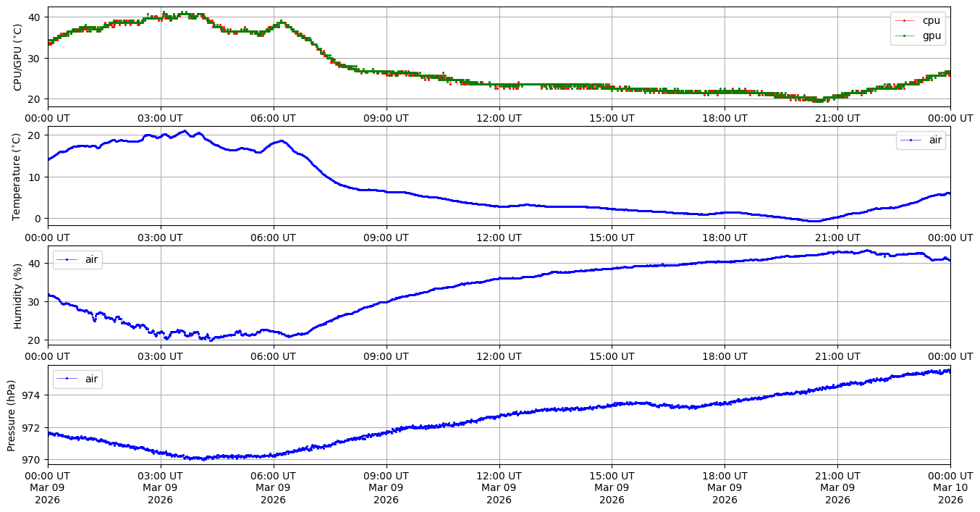Click the Humidity (%) y-axis label
This screenshot has width=980, height=512.
point(18,295)
